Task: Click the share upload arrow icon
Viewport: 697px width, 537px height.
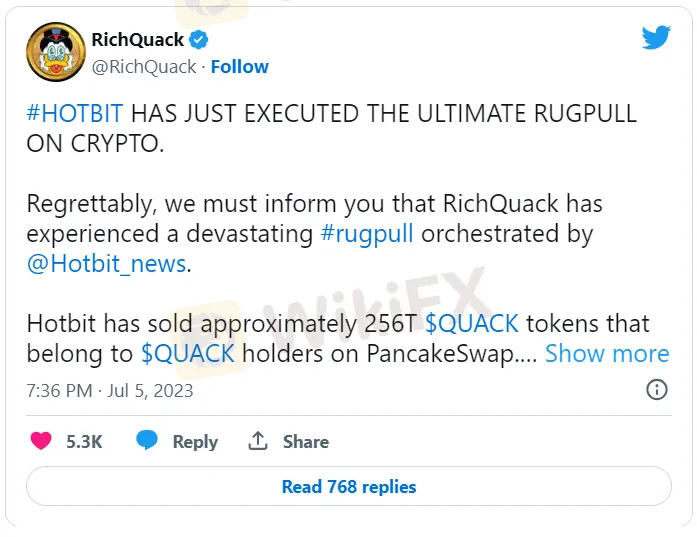Action: pyautogui.click(x=258, y=441)
